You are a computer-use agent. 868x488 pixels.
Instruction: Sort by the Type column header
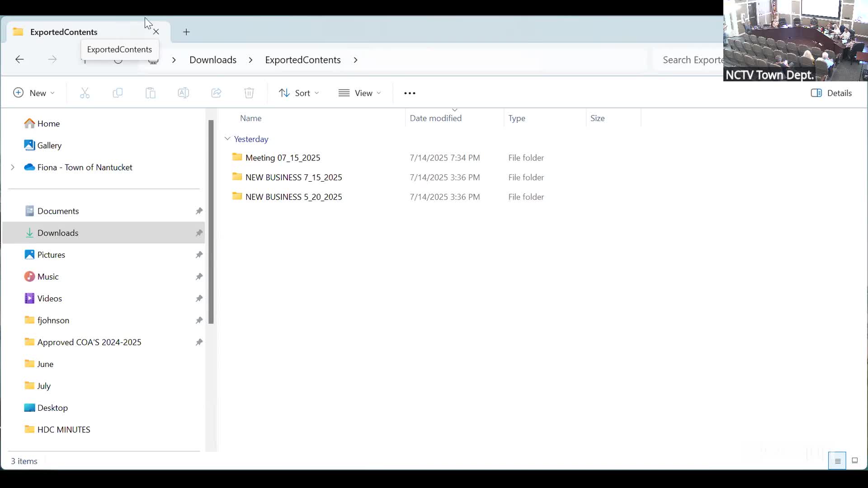(x=517, y=118)
